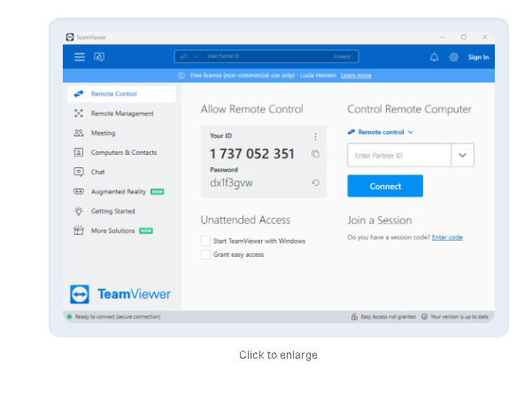
Task: Click the ID number 1 737 052 351
Action: click(252, 154)
